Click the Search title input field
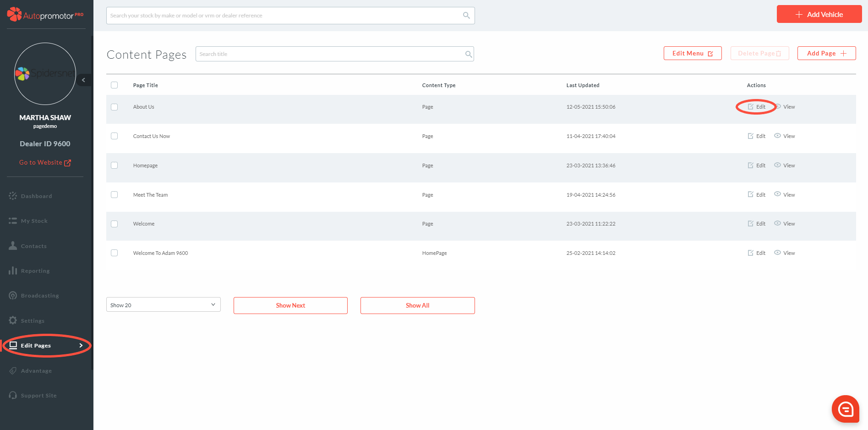 click(x=330, y=54)
